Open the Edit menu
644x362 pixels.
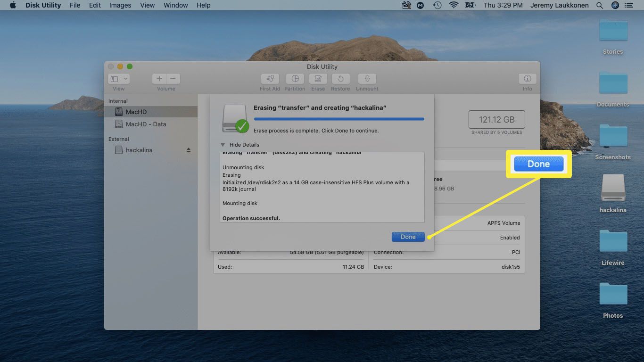click(x=95, y=5)
